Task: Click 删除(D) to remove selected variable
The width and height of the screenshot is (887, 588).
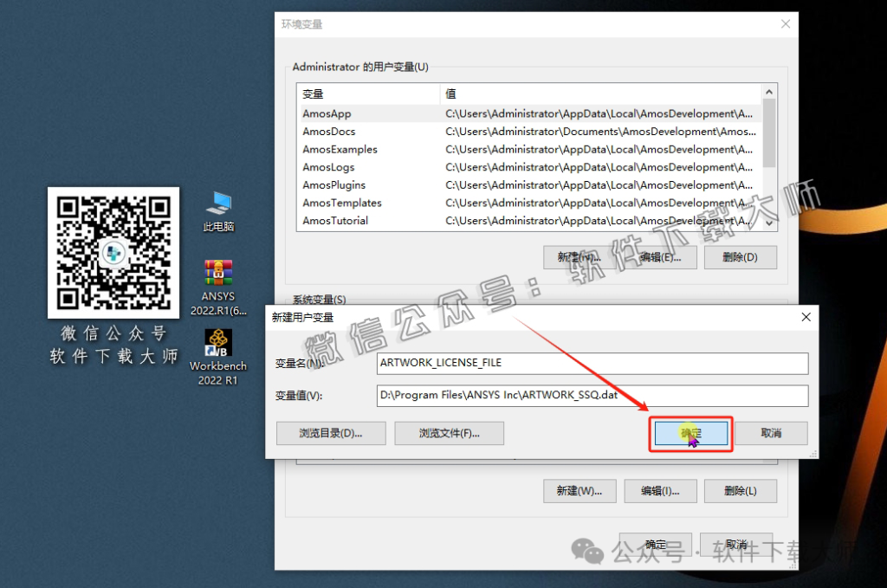Action: (x=741, y=257)
